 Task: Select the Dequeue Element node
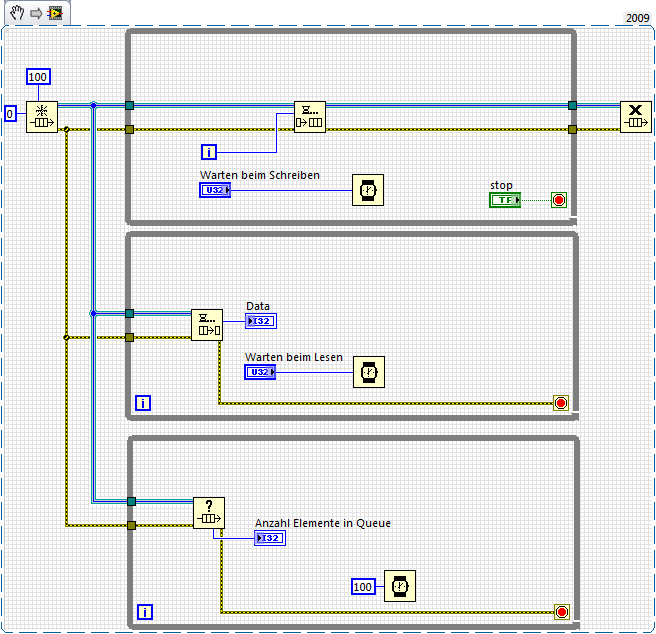pyautogui.click(x=207, y=325)
